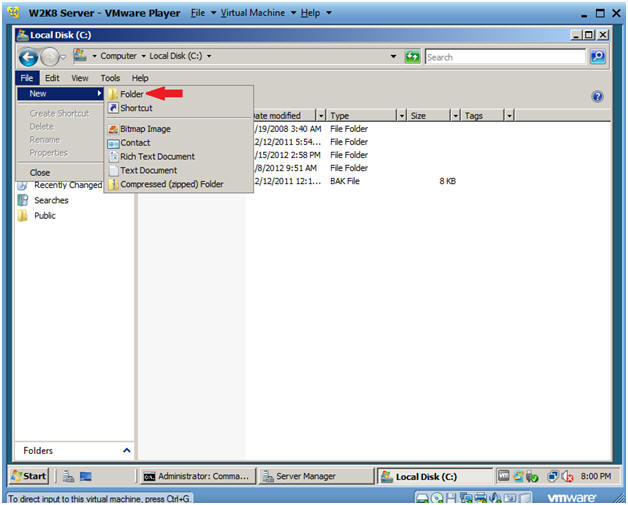Click the Forward navigation arrow button
Image resolution: width=628 pixels, height=505 pixels.
tap(50, 57)
